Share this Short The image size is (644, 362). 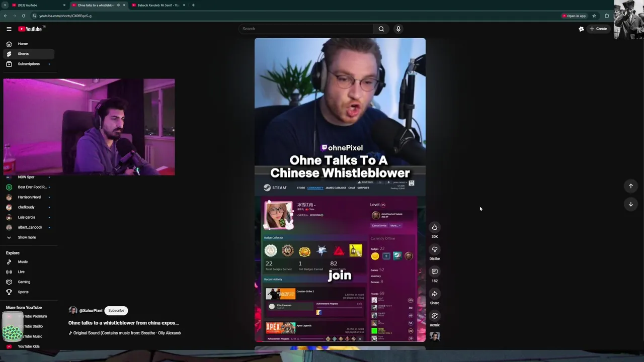(434, 294)
